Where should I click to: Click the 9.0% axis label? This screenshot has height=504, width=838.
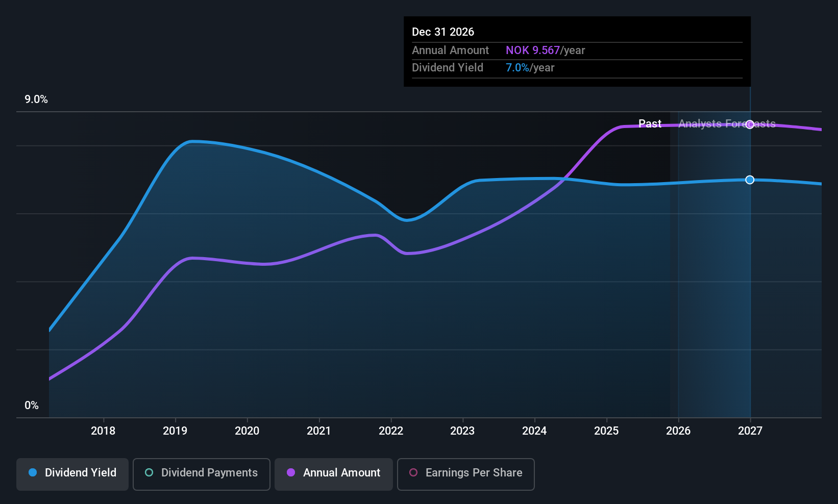36,99
